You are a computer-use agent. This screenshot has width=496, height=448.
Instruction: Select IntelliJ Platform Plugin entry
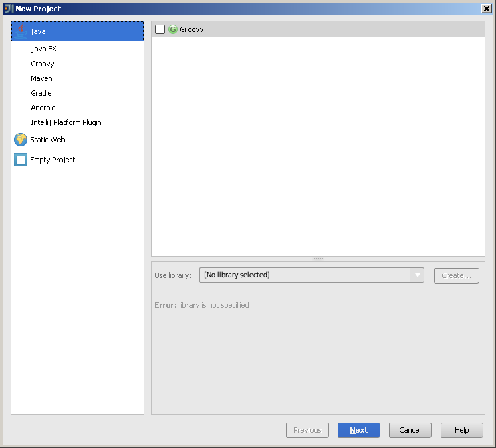[x=66, y=122]
